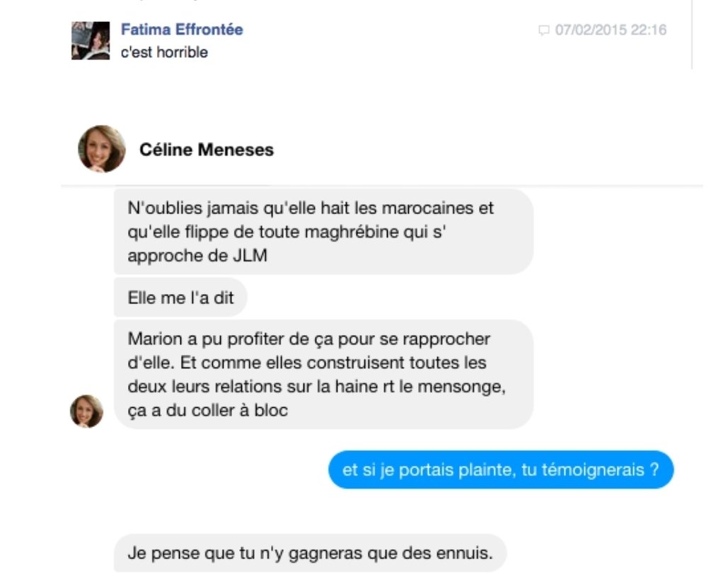This screenshot has width=728, height=574.
Task: Open Céline Meneses's large header avatar
Action: click(x=102, y=149)
